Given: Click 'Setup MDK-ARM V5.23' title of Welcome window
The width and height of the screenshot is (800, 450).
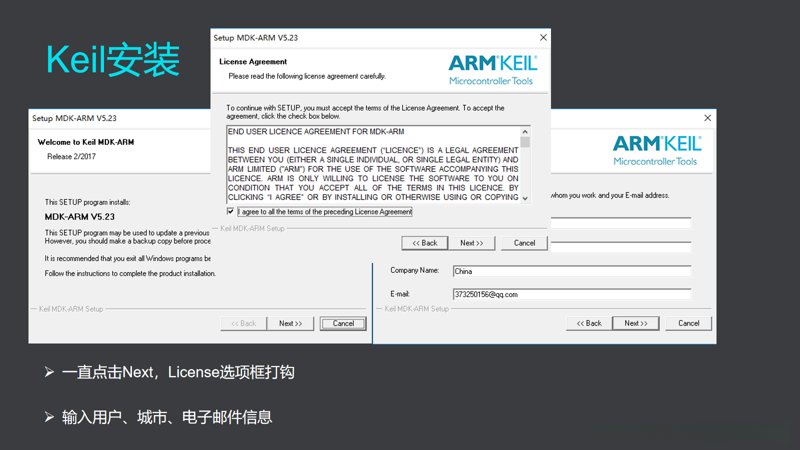Looking at the screenshot, I should click(74, 118).
